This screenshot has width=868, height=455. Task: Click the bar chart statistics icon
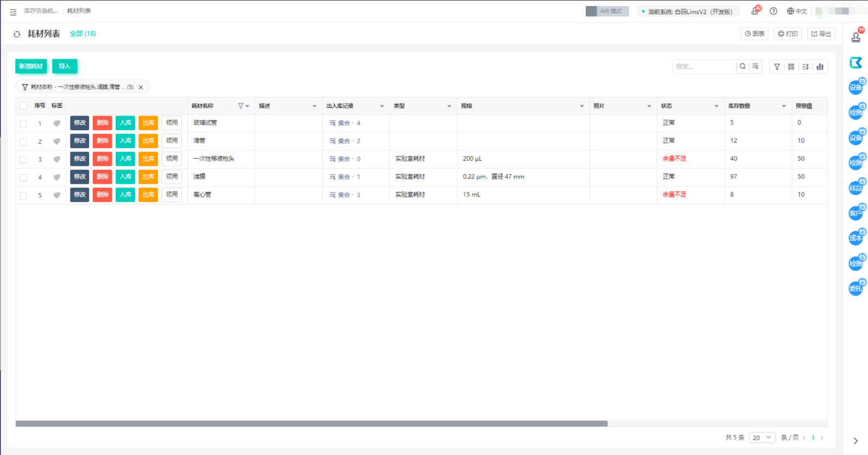pos(820,67)
